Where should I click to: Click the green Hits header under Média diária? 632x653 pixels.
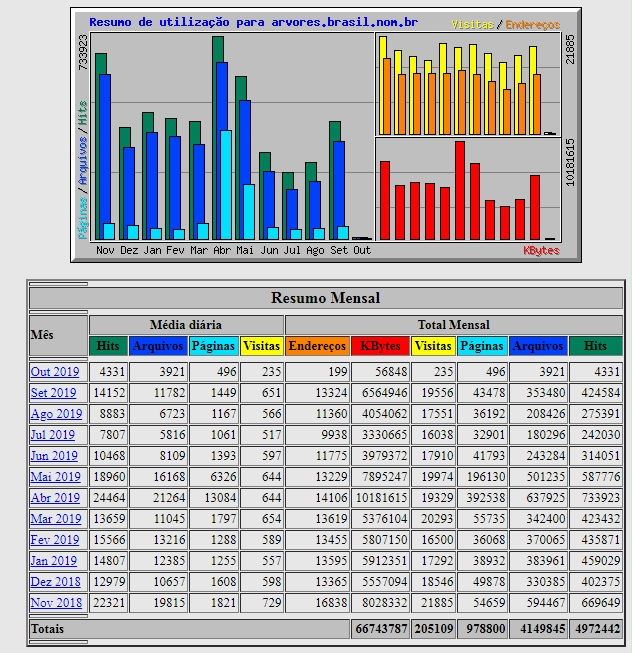coord(108,346)
